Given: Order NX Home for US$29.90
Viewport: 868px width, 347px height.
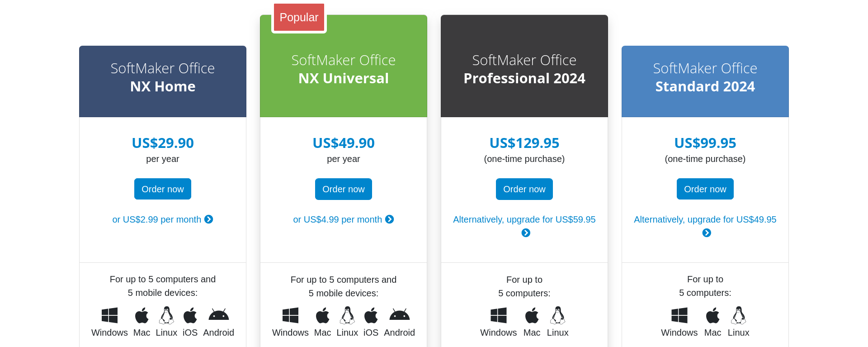Looking at the screenshot, I should (163, 189).
